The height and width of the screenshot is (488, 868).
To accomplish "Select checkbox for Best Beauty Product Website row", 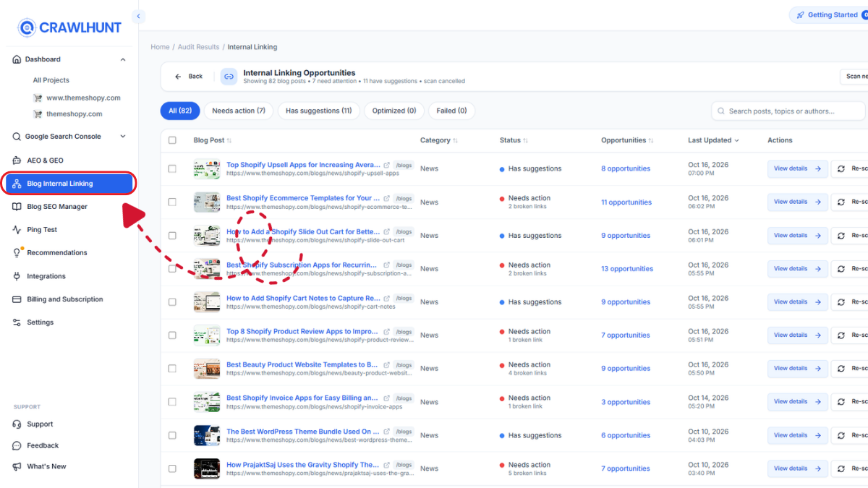I will point(172,369).
